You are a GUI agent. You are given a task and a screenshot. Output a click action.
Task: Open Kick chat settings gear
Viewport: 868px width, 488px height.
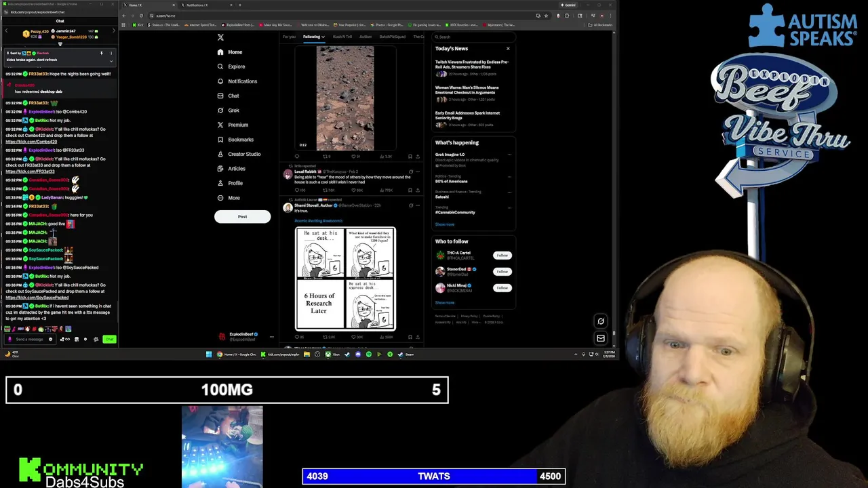tap(85, 340)
